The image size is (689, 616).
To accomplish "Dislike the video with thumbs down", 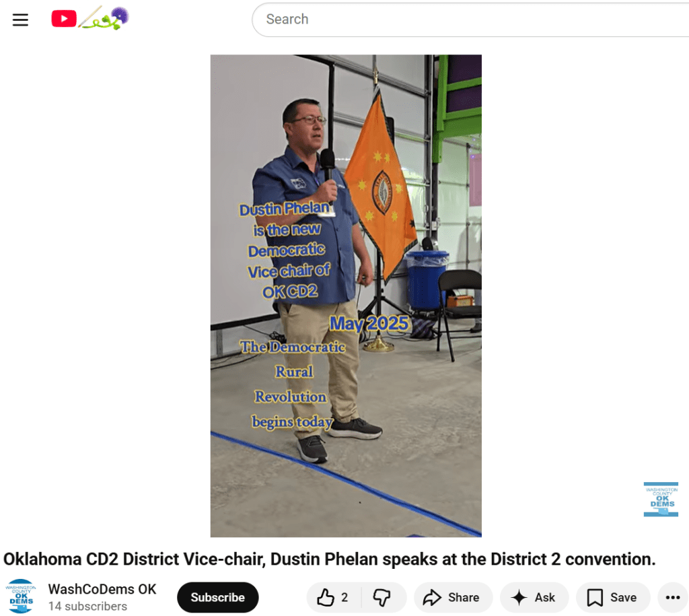I will point(382,597).
